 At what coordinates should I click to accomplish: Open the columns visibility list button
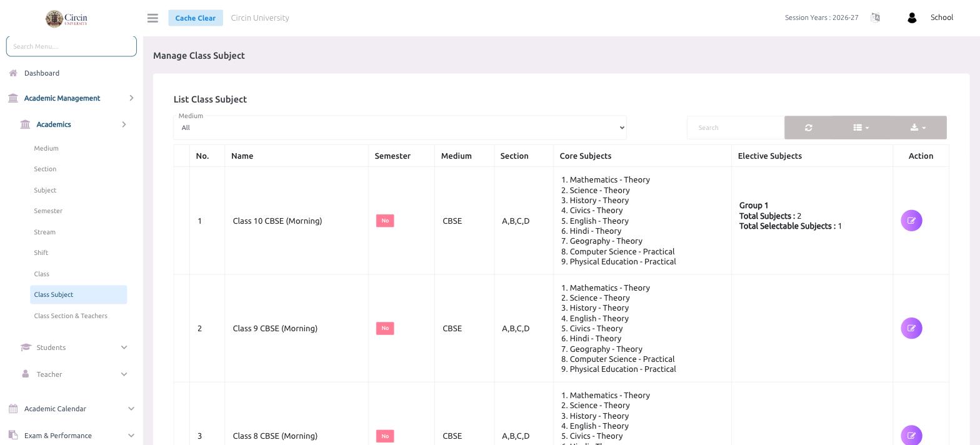(x=861, y=127)
